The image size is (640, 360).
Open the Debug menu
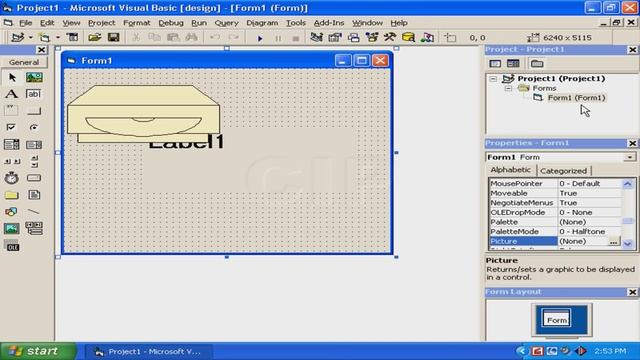click(171, 23)
